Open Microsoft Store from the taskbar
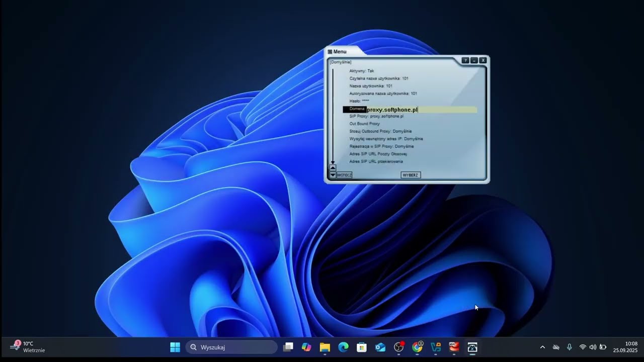 [362, 347]
